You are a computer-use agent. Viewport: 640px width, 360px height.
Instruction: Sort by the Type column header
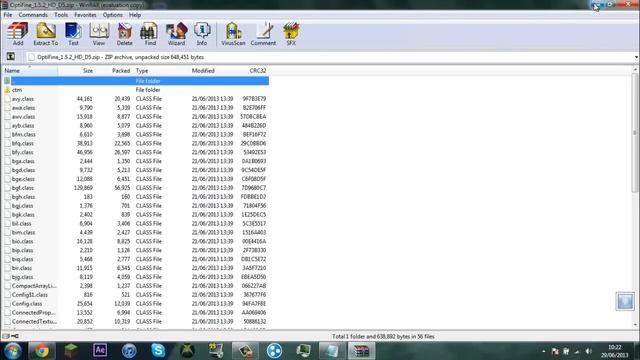click(x=161, y=71)
